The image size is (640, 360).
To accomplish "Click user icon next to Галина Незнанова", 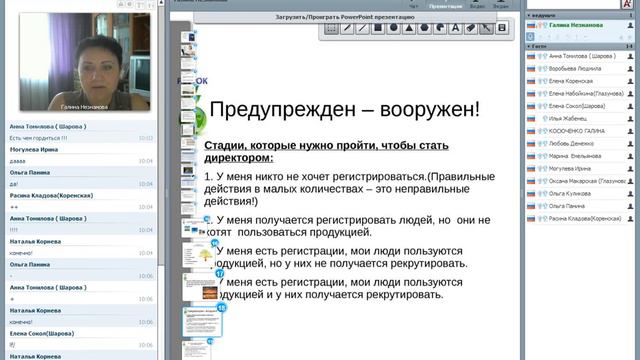I will pyautogui.click(x=630, y=25).
